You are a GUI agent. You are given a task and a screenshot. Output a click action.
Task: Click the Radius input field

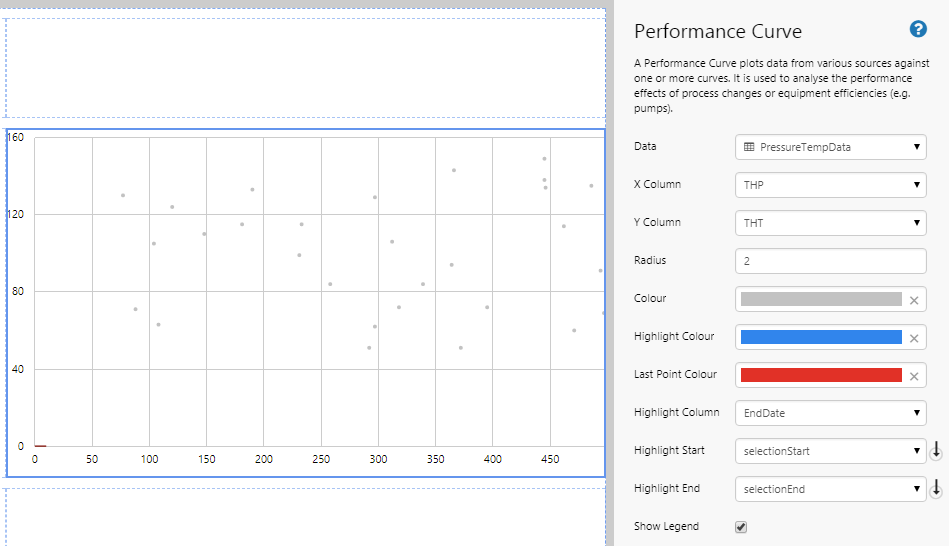pyautogui.click(x=830, y=261)
